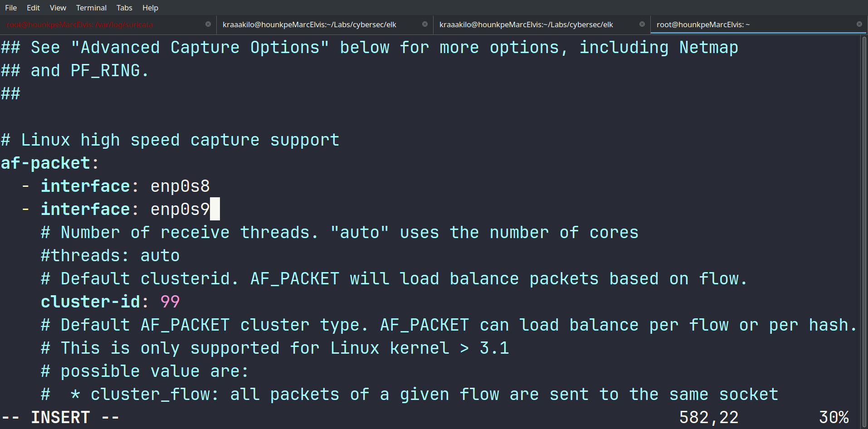Open the View menu
The image size is (868, 429).
click(58, 8)
